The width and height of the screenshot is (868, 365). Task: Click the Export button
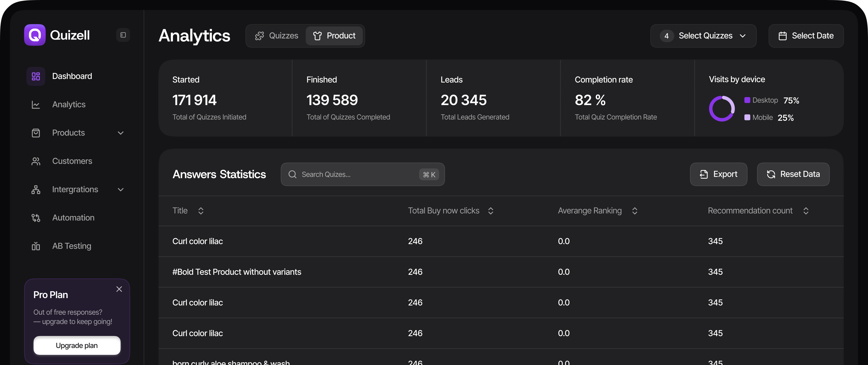coord(718,174)
